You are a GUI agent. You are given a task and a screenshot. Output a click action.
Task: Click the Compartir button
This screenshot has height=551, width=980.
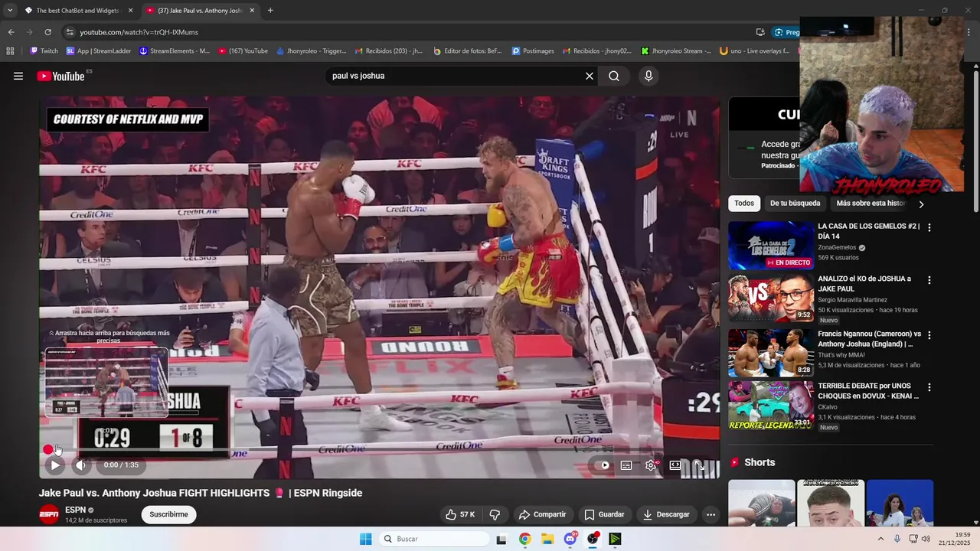(x=542, y=514)
